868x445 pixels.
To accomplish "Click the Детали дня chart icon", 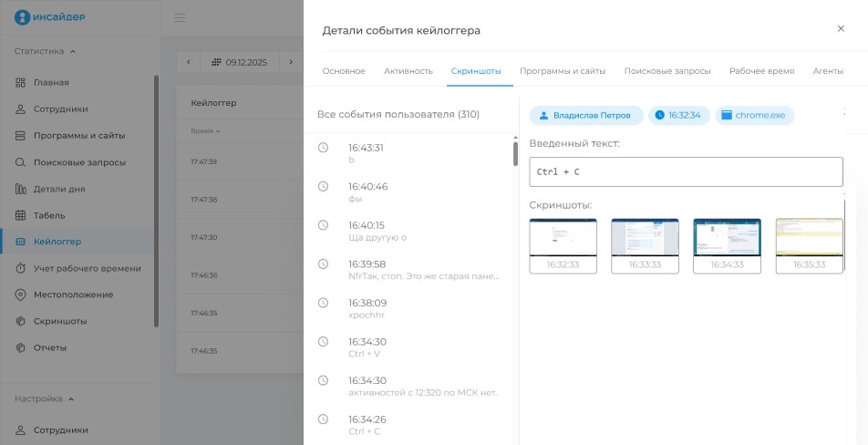I will 21,189.
